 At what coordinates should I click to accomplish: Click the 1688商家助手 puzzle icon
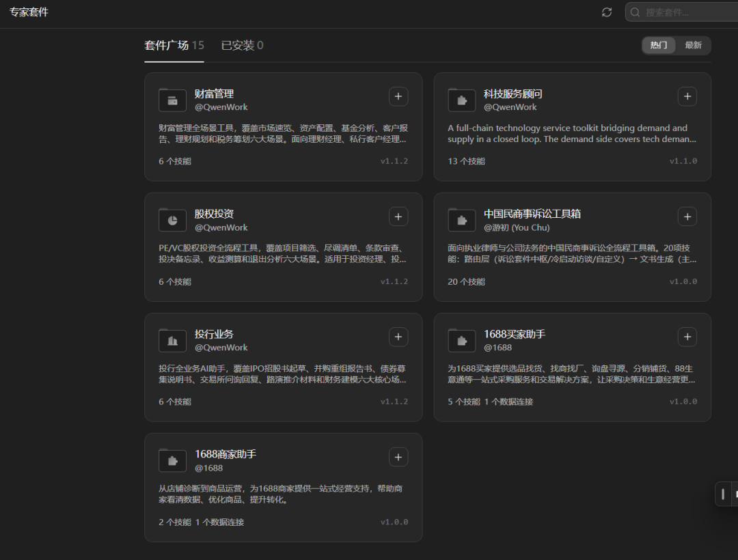point(172,460)
